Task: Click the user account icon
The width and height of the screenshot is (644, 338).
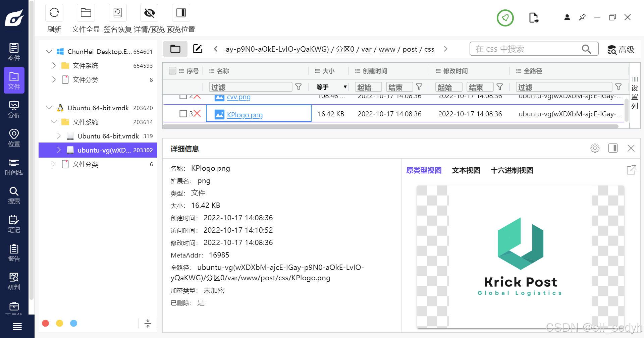Action: click(x=567, y=17)
